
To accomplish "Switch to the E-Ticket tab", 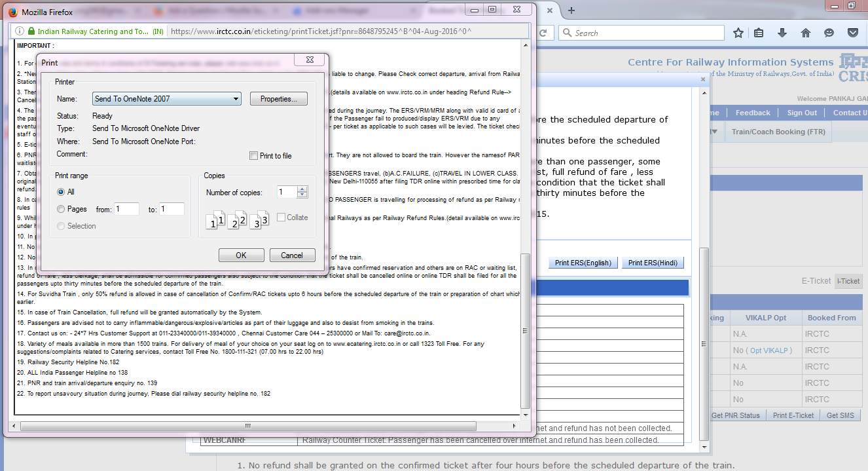I will click(816, 281).
